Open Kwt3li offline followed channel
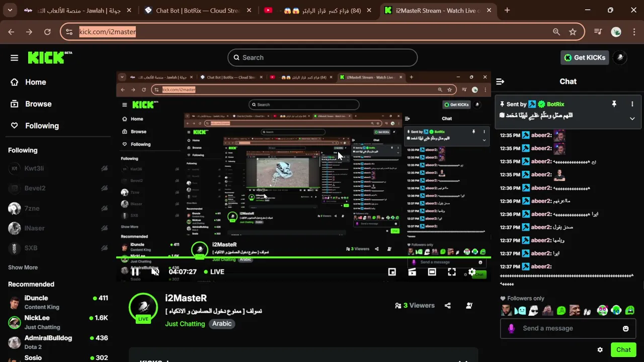Viewport: 644px width, 362px height. click(58, 168)
